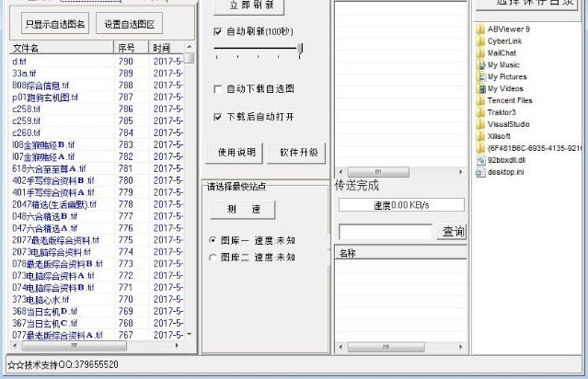Select file d.tif in list

click(x=19, y=62)
